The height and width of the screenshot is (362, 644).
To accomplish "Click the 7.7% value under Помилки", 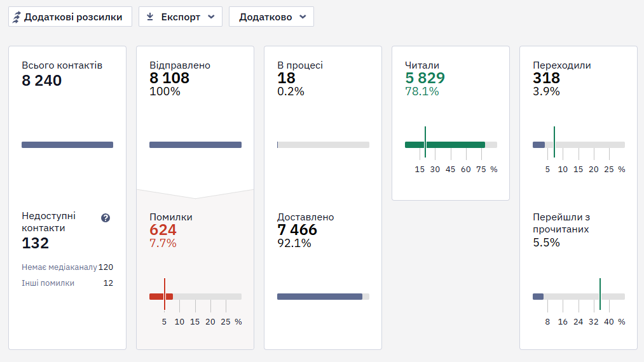I will pos(163,243).
